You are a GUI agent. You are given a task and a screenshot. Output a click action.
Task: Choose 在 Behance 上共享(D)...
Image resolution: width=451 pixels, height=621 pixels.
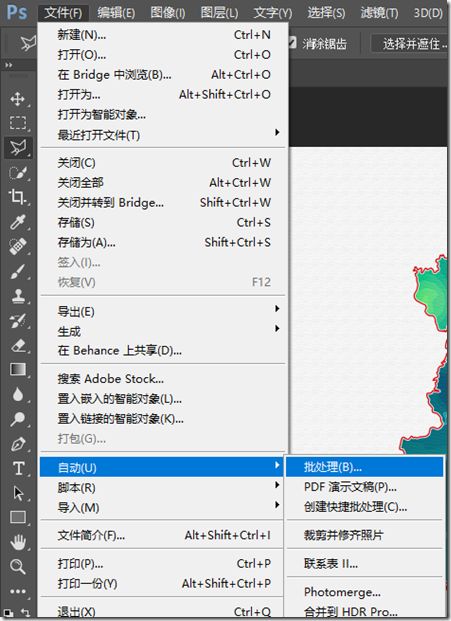[x=162, y=351]
